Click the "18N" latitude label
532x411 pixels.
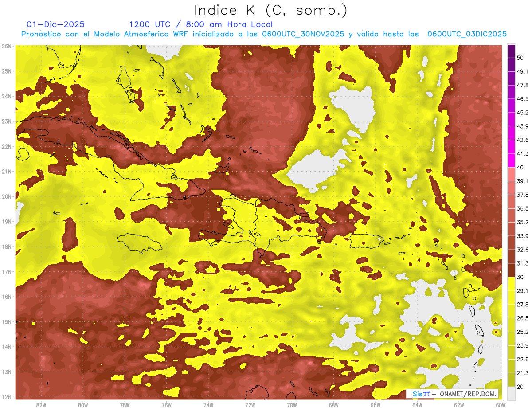tap(6, 247)
